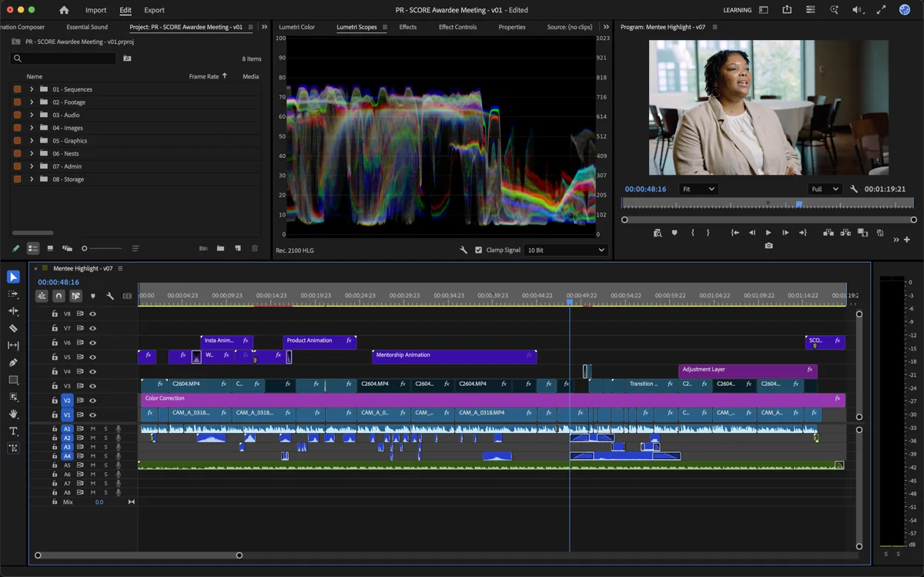Select the Mentorship Animation clip
The image size is (924, 577).
tap(454, 357)
